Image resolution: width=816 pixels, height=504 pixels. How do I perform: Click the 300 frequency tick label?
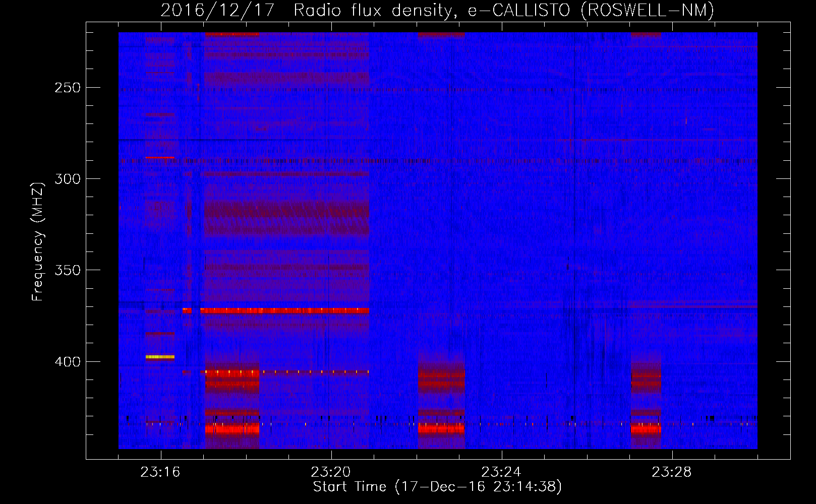pyautogui.click(x=68, y=179)
